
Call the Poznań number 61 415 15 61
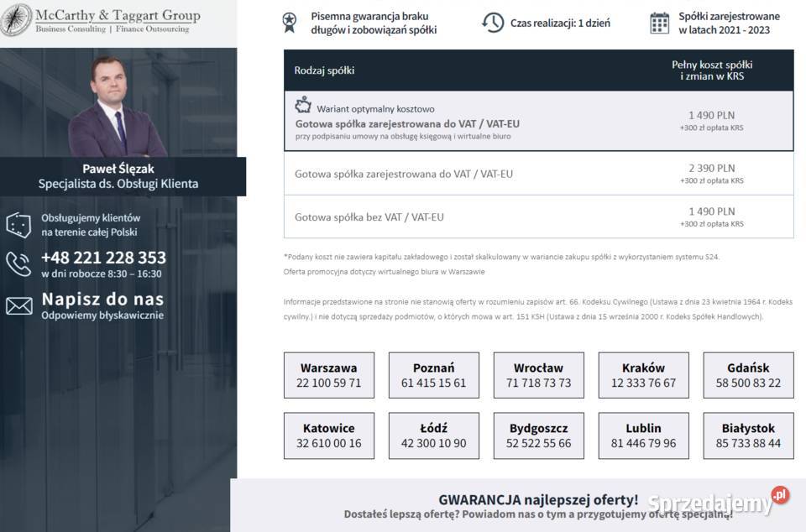click(433, 375)
